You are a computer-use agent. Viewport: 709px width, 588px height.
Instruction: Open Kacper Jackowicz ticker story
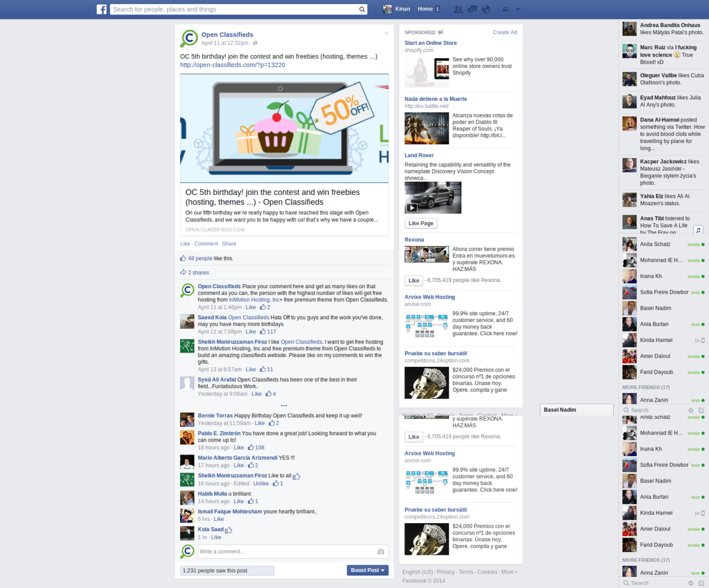tap(663, 172)
